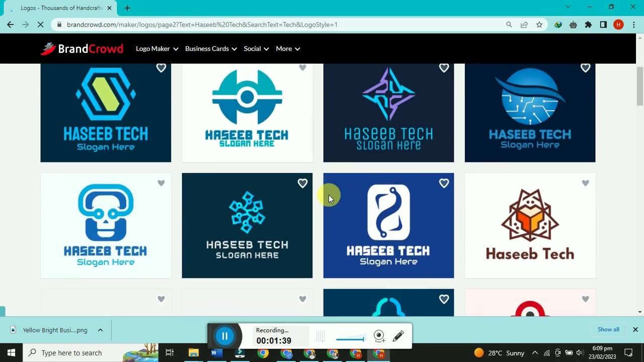Click the page vertical scrollbar thumb
The image size is (644, 362).
tap(640, 85)
